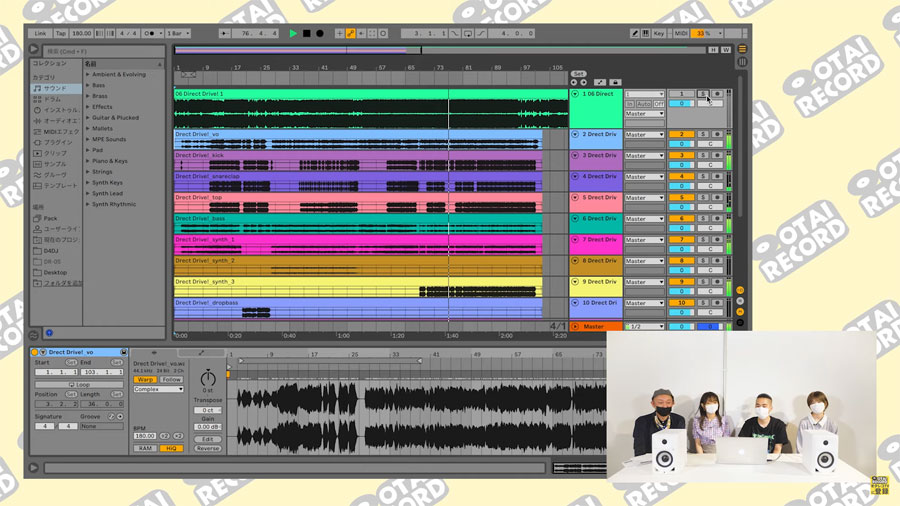Click the Commit Groove icon
This screenshot has height=506, width=900.
click(120, 417)
